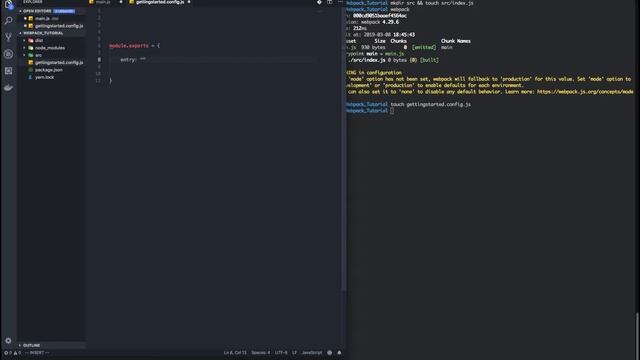Click the webpack version '4.29.6' text
The width and height of the screenshot is (640, 360).
[391, 22]
